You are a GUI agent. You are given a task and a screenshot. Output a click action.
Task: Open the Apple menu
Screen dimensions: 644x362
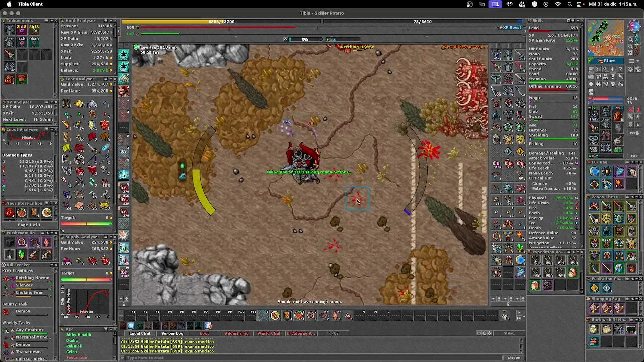pos(9,4)
